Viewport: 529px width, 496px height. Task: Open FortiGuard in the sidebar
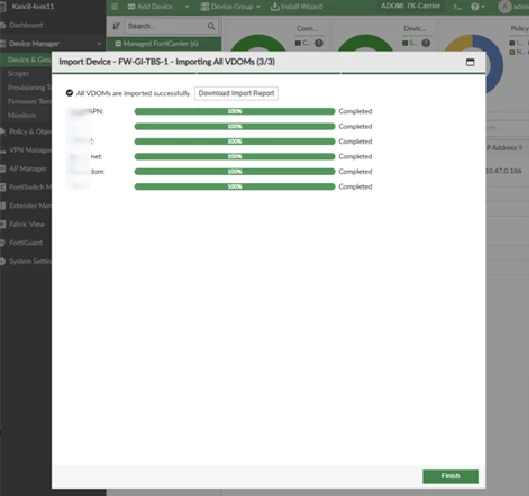(x=26, y=243)
